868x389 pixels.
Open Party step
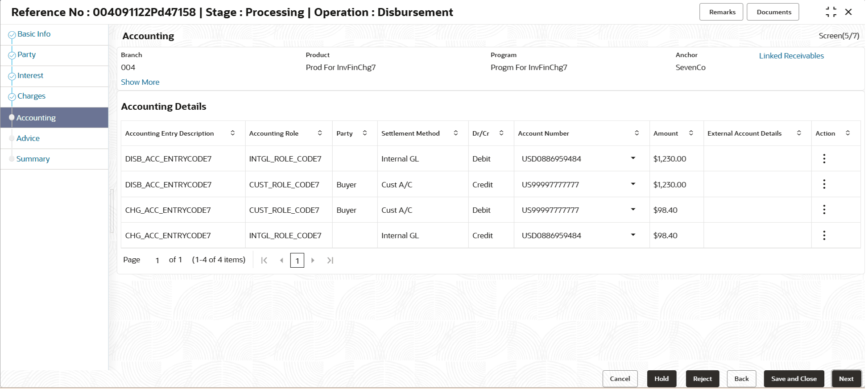coord(26,54)
